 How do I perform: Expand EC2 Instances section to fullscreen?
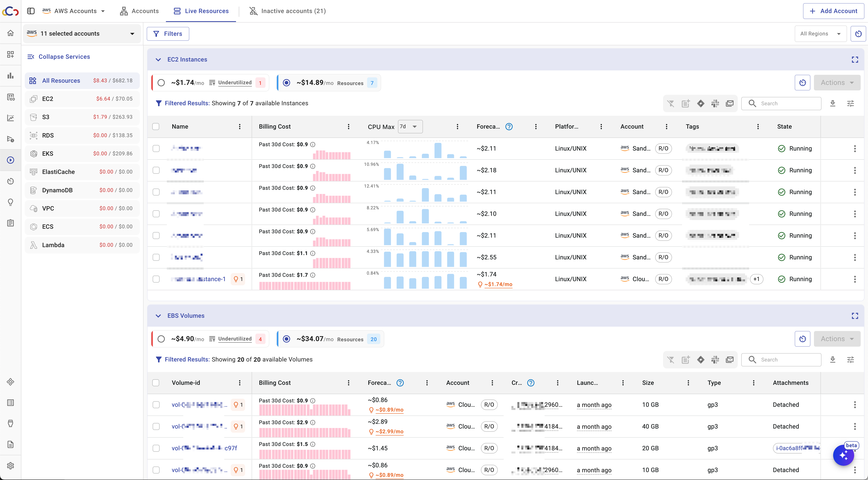click(855, 60)
